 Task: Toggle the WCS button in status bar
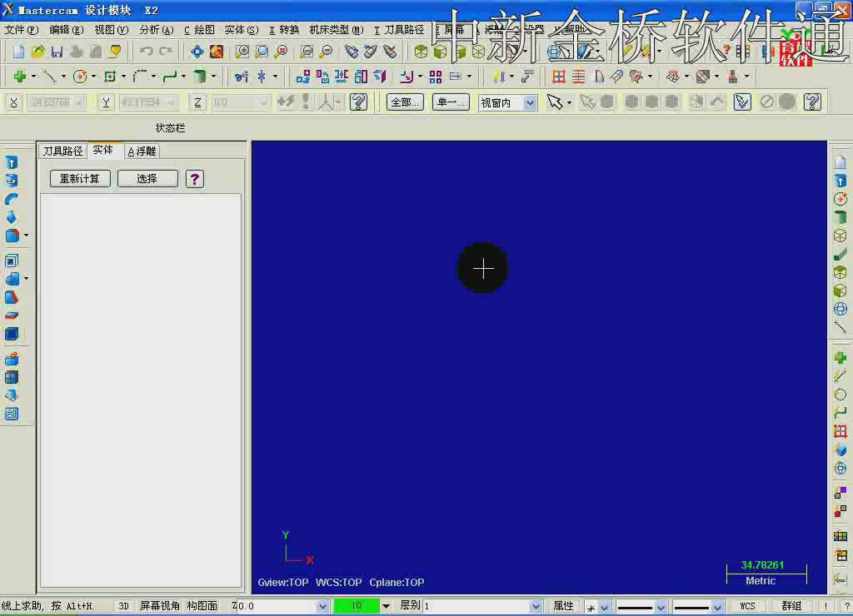(747, 606)
